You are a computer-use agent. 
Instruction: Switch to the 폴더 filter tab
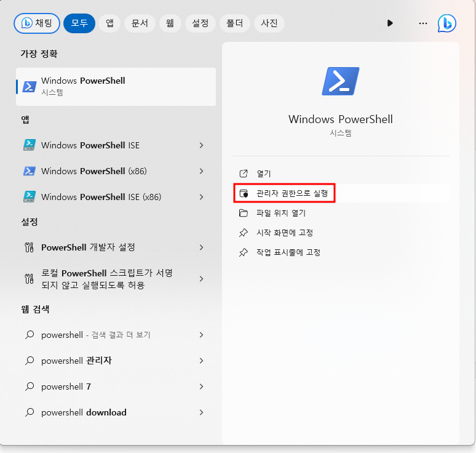235,23
